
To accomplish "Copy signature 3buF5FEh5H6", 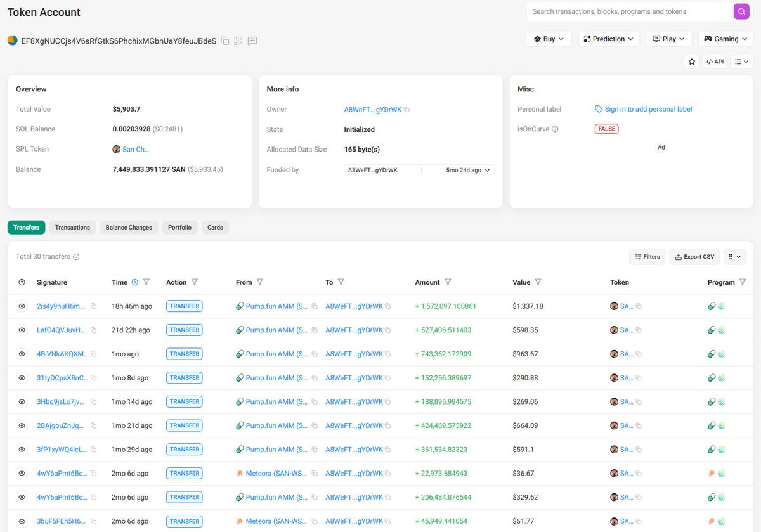I will [94, 521].
